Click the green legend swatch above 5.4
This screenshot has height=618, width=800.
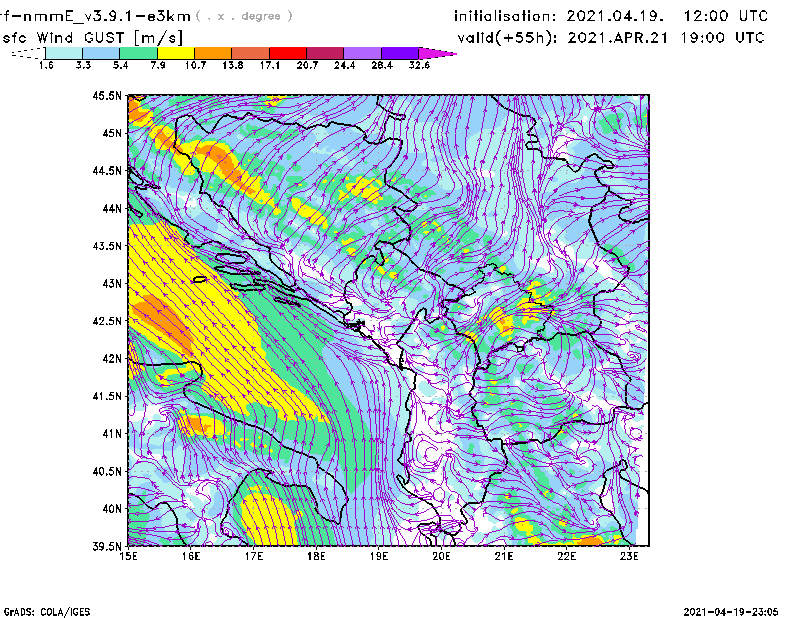(x=138, y=53)
